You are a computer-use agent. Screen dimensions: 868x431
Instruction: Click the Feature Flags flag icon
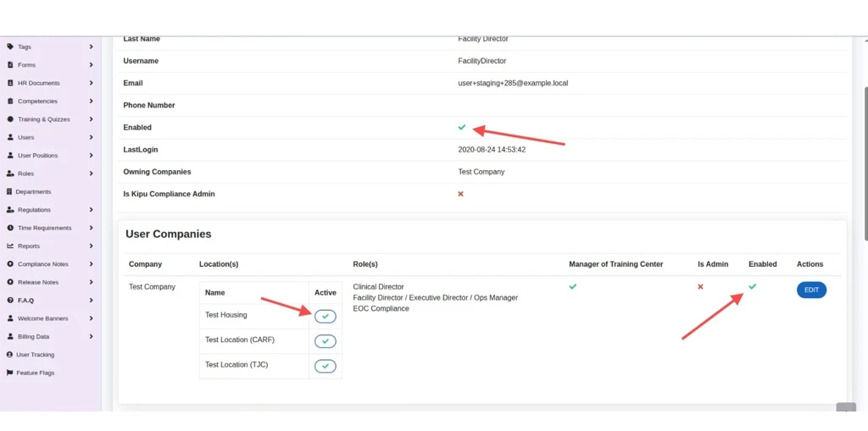tap(9, 373)
